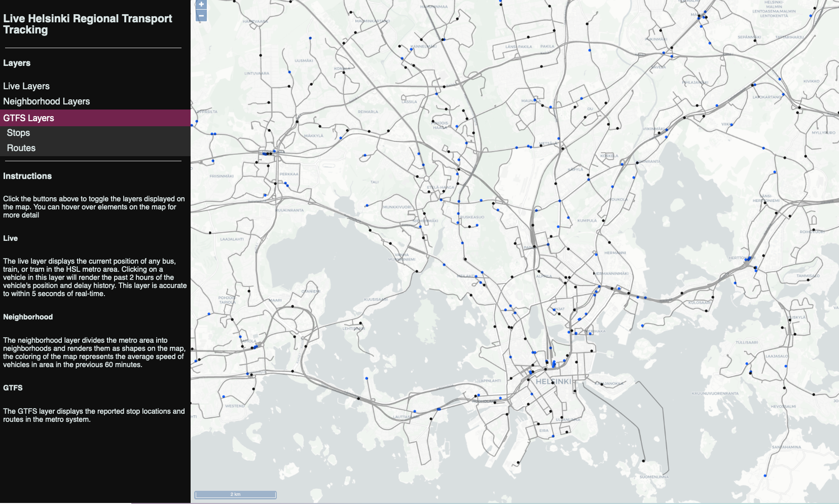Click the 2 km map scale bar
This screenshot has height=504, width=839.
[x=236, y=494]
